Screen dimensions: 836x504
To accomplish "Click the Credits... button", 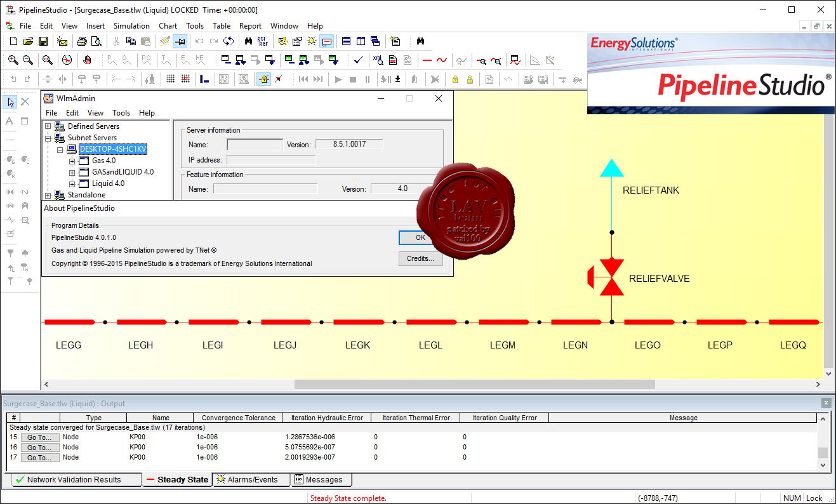I will (420, 258).
